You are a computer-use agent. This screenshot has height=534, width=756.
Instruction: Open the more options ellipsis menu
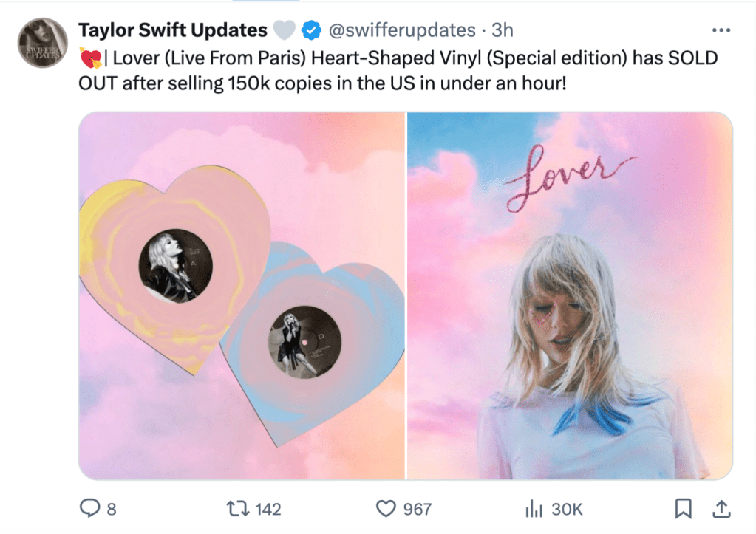[x=721, y=30]
